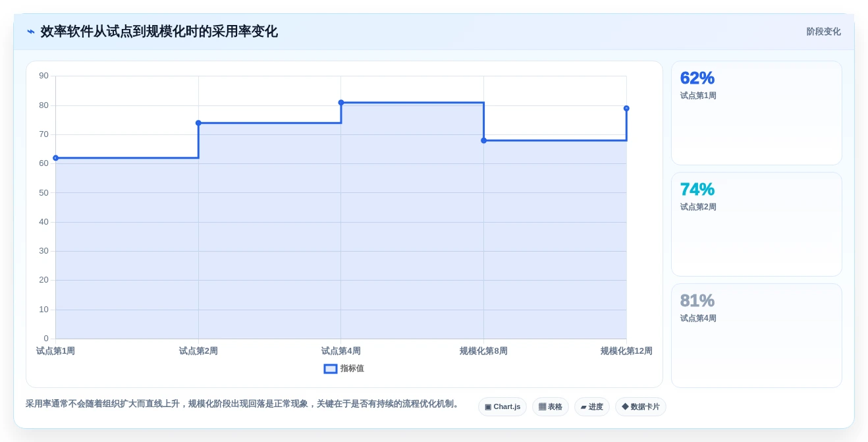Click the chart title 效率软件从试点到规模化时的采用率变化
The width and height of the screenshot is (868, 442).
coord(159,32)
